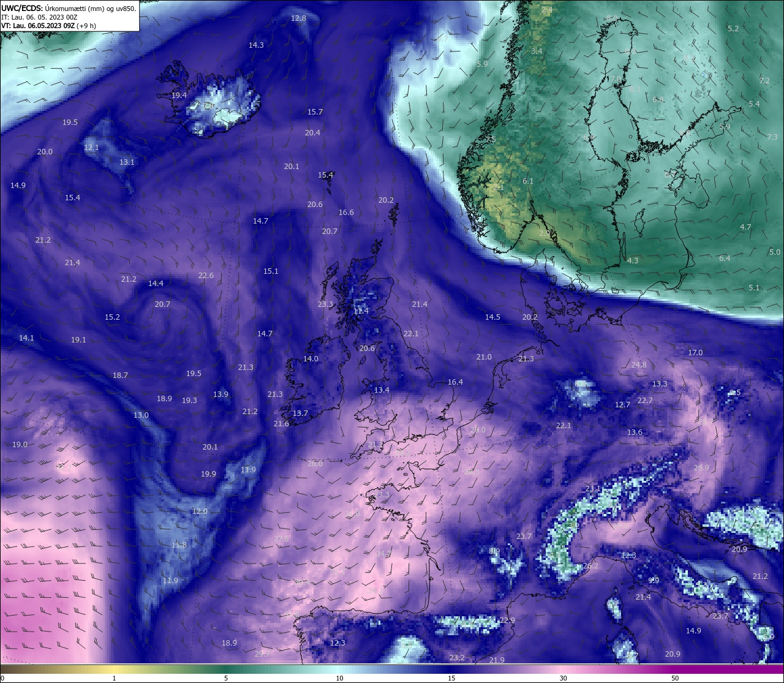784x683 pixels.
Task: Click the 21.0 North Sea value
Action: pyautogui.click(x=484, y=357)
